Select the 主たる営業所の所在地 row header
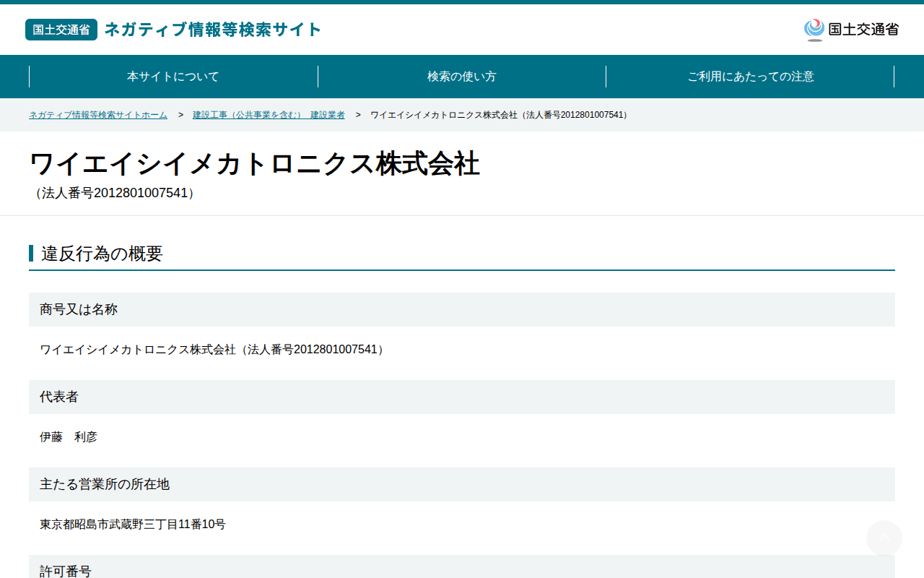924x578 pixels. (x=462, y=484)
